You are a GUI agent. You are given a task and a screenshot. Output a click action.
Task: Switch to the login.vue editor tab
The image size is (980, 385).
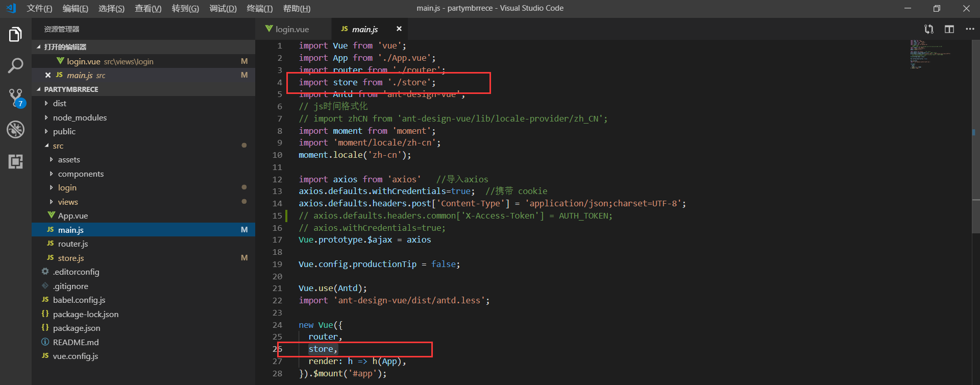(293, 29)
